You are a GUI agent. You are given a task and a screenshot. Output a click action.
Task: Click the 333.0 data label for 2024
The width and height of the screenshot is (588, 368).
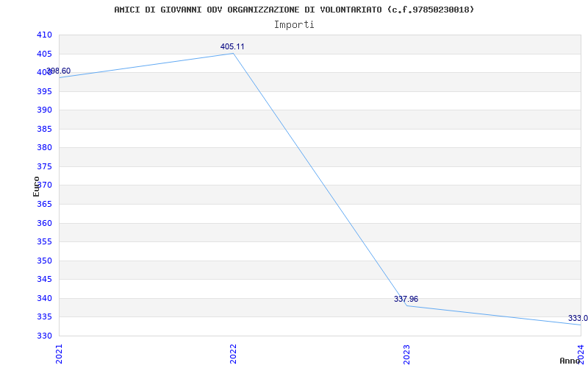pyautogui.click(x=578, y=319)
